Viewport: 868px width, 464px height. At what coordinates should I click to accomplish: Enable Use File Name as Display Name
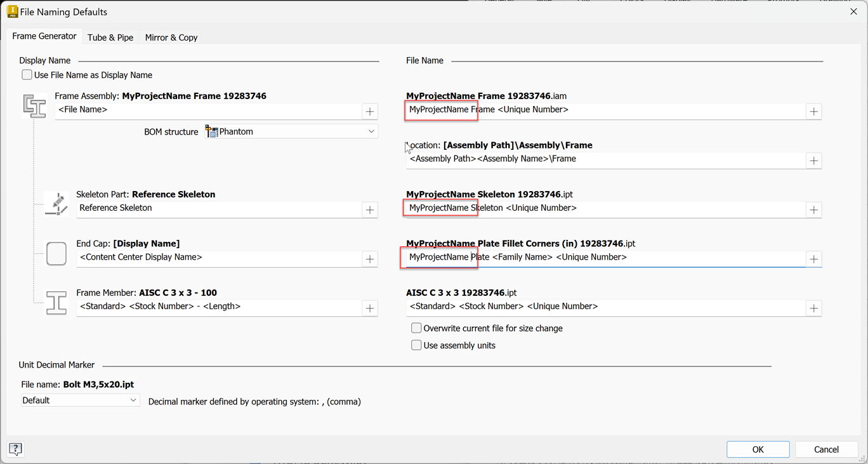point(27,75)
